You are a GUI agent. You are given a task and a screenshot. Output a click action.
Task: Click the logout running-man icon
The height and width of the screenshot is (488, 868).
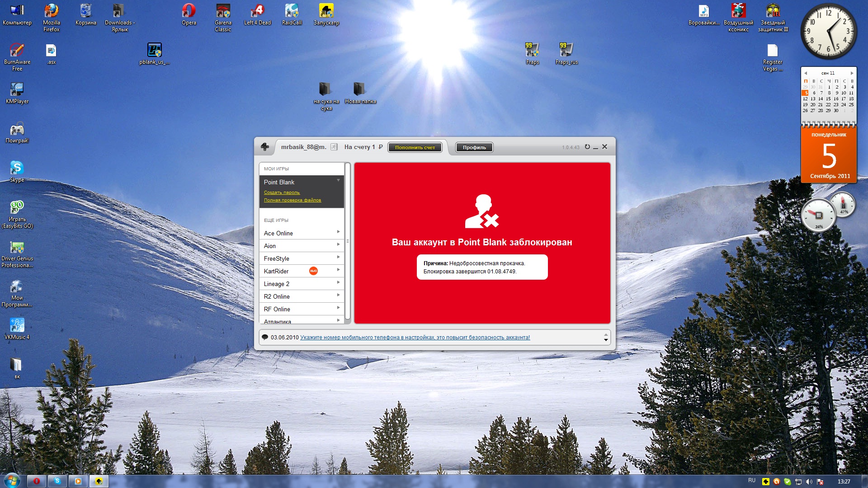coord(334,147)
